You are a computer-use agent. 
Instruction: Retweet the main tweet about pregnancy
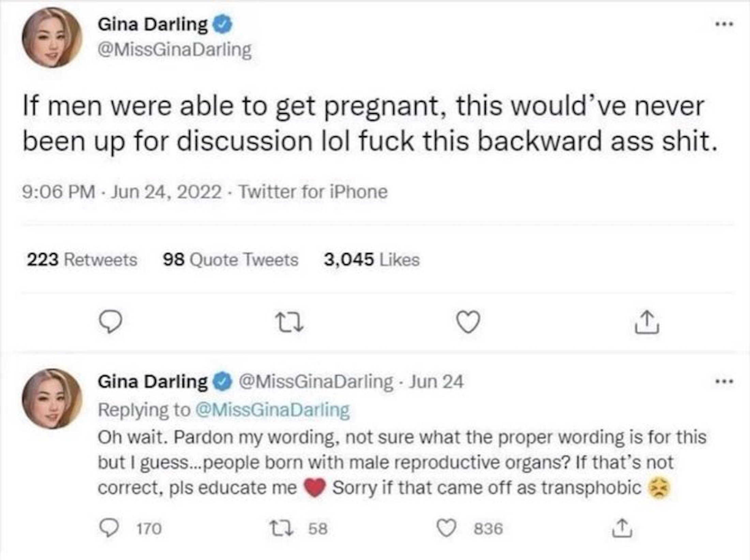(x=290, y=323)
